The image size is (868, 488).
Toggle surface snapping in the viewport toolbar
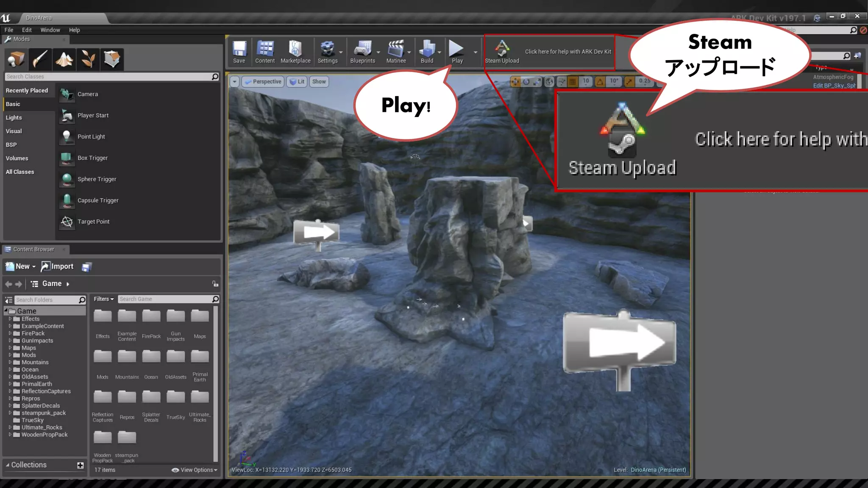coord(562,82)
